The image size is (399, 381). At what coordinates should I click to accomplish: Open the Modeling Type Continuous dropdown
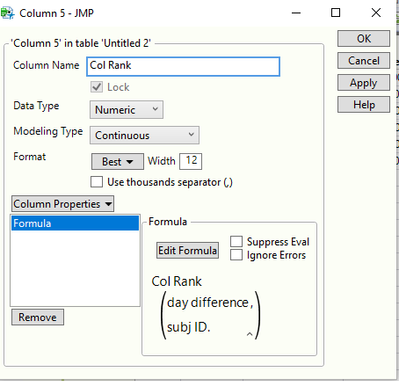coord(144,135)
